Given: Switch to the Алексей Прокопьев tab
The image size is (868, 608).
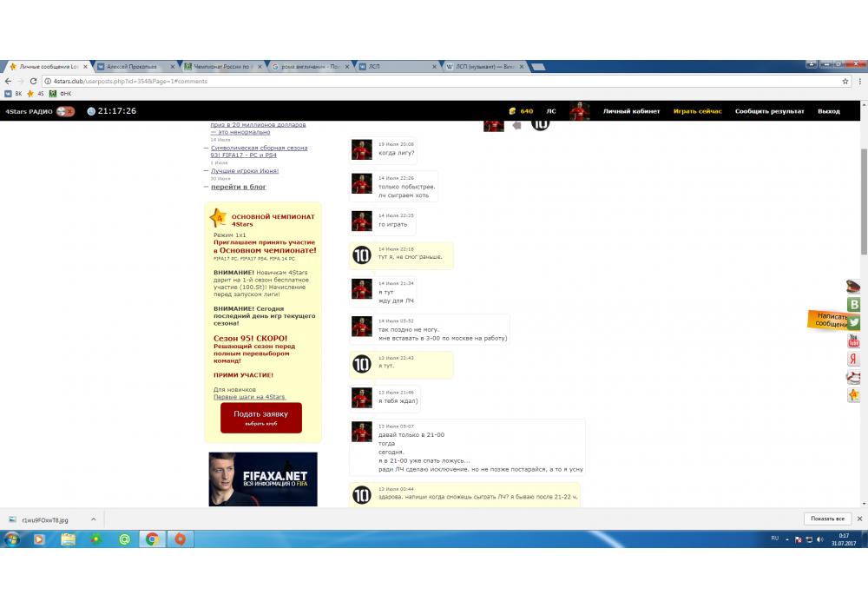Looking at the screenshot, I should 133,66.
